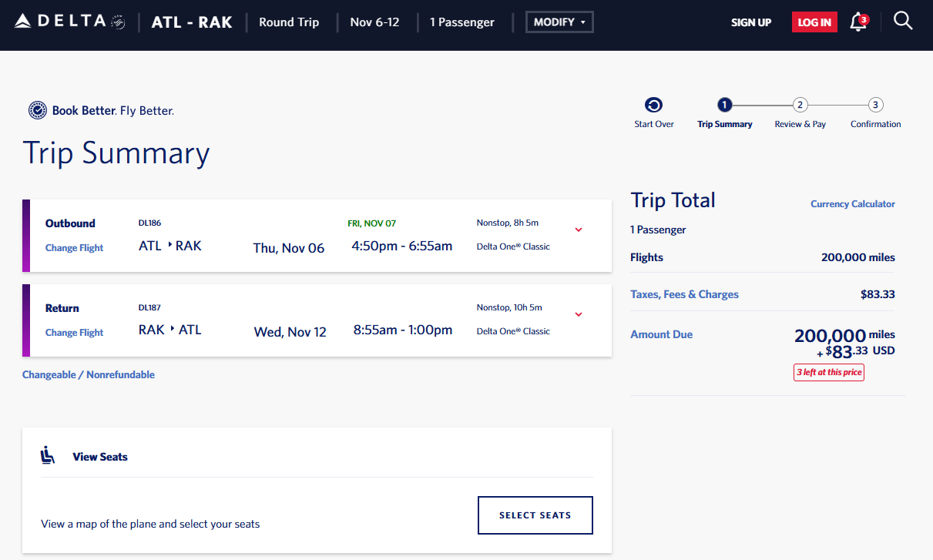Click the Start Over circular arrow icon
This screenshot has width=933, height=560.
tap(654, 106)
